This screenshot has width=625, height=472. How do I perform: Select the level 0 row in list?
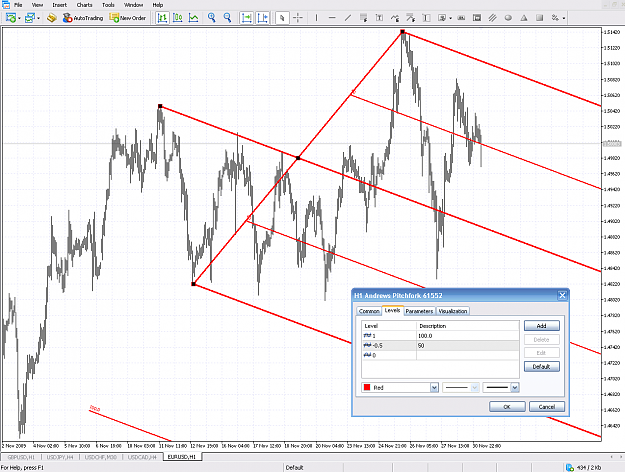440,355
